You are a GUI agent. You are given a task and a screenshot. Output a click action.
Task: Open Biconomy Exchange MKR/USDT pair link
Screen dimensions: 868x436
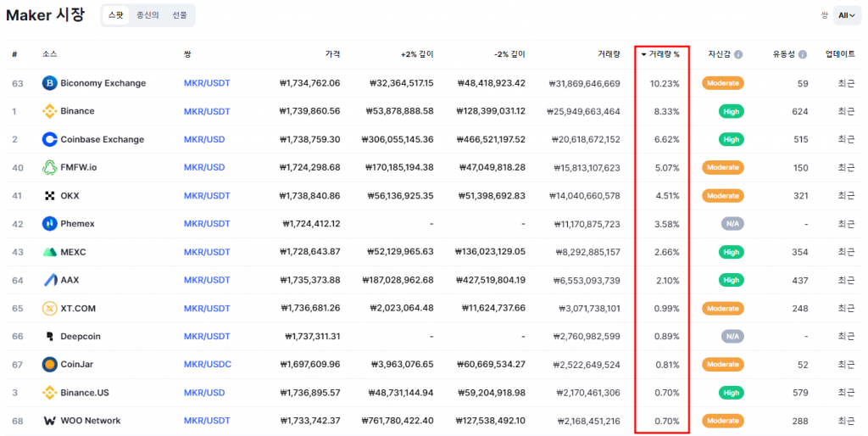(x=207, y=83)
